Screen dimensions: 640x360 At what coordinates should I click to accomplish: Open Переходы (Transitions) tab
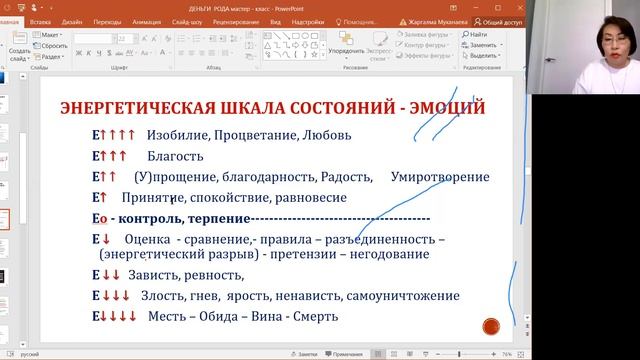107,22
